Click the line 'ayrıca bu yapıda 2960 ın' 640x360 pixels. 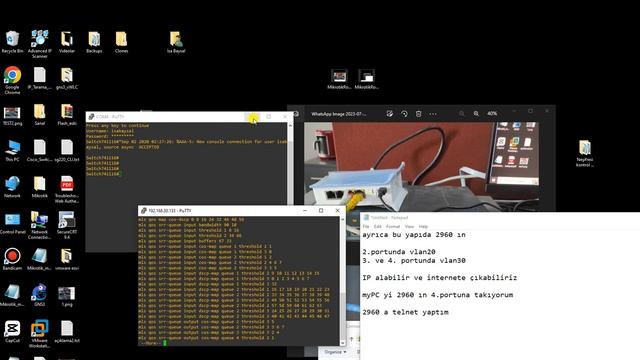pyautogui.click(x=414, y=235)
